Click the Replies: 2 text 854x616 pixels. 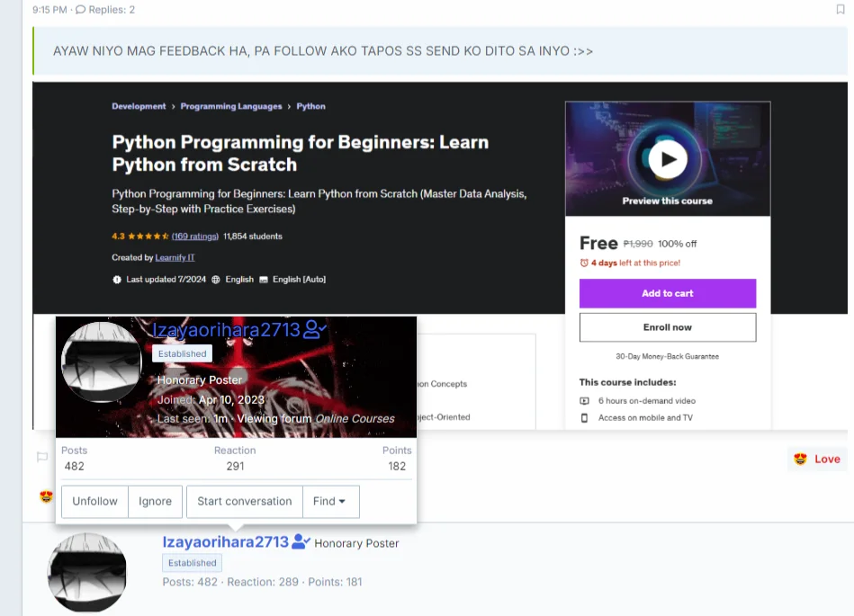click(x=112, y=9)
